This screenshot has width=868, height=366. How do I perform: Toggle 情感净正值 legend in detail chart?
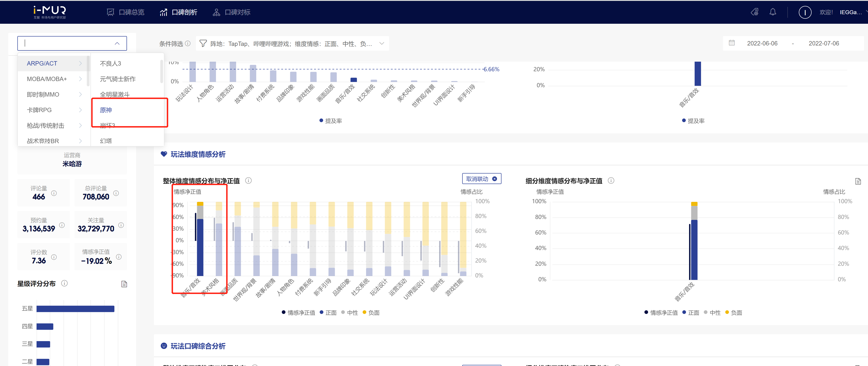click(x=661, y=313)
